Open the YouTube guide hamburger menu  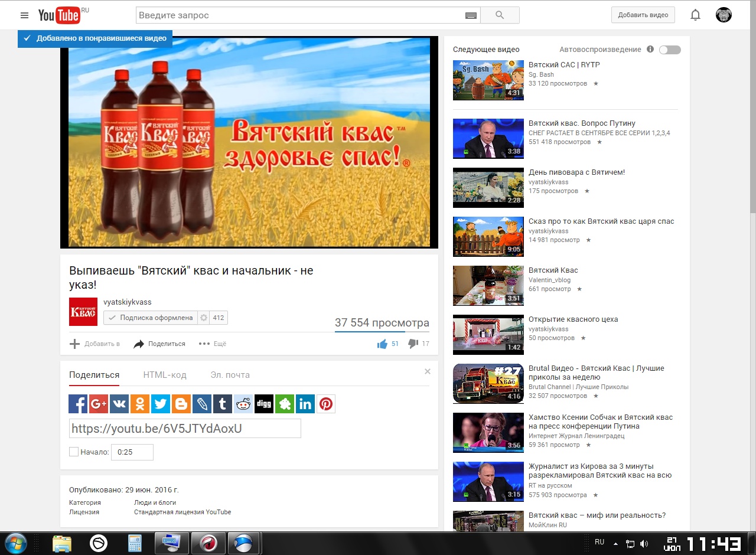[x=24, y=15]
